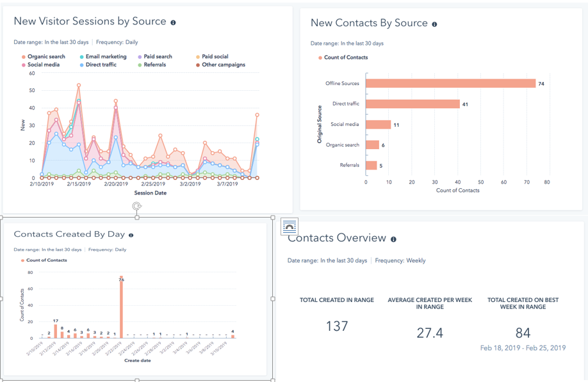Open the Layout Options icon beside selected image
Screen dimensions: 588x382
click(290, 226)
